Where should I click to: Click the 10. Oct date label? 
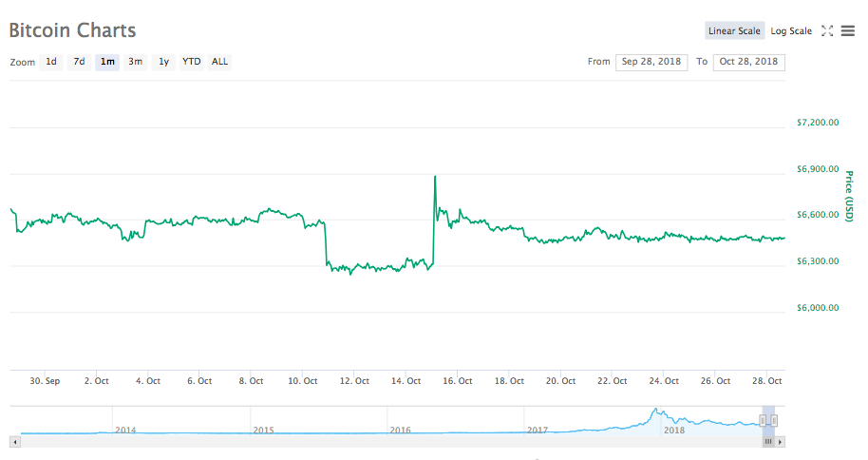click(303, 381)
